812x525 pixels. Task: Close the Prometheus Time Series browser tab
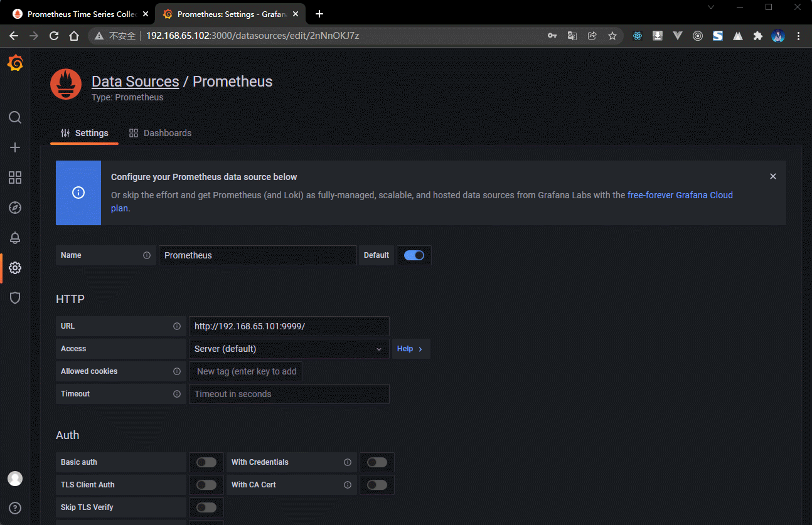click(x=146, y=14)
